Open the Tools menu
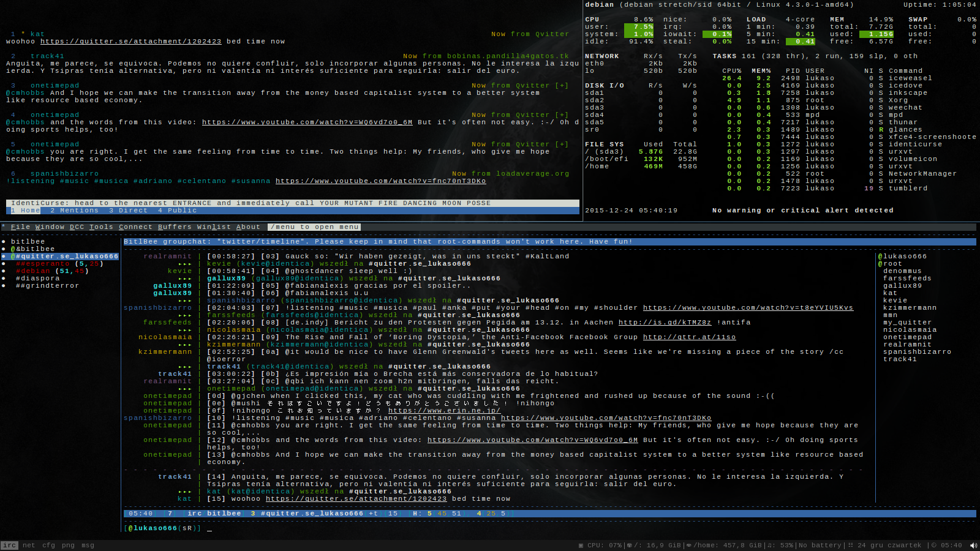The image size is (980, 551). pos(101,227)
